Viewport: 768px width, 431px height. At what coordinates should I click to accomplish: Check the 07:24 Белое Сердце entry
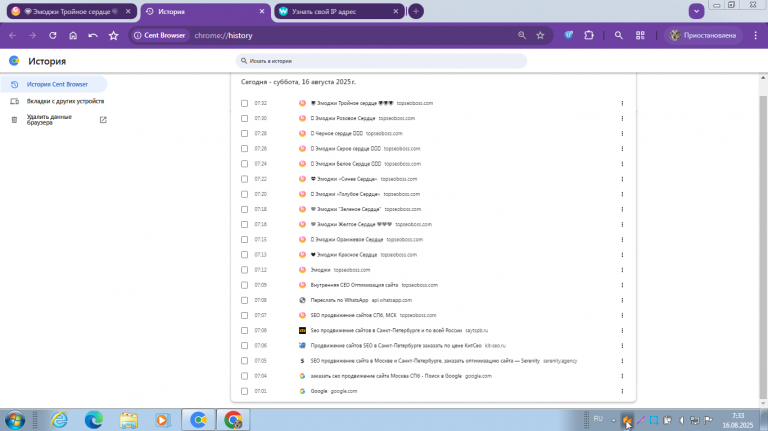coord(244,164)
